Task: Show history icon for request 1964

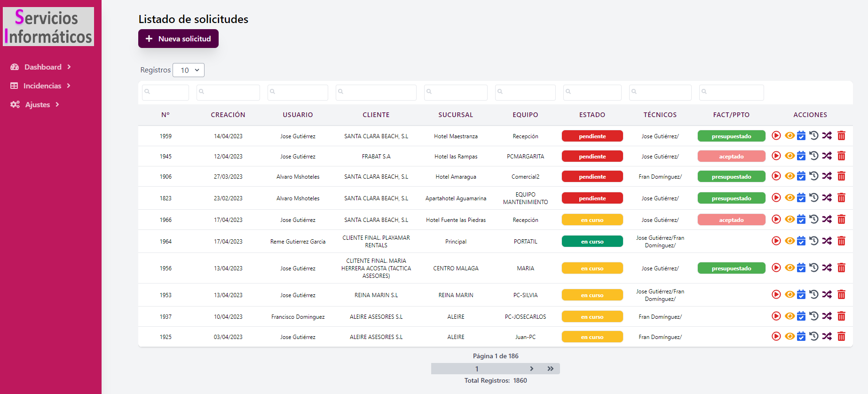Action: tap(814, 241)
